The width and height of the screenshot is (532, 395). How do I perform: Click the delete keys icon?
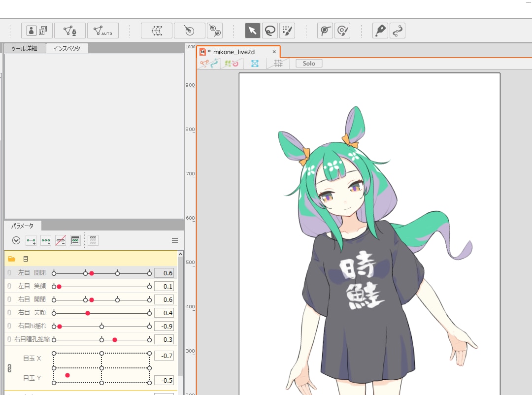(x=61, y=241)
